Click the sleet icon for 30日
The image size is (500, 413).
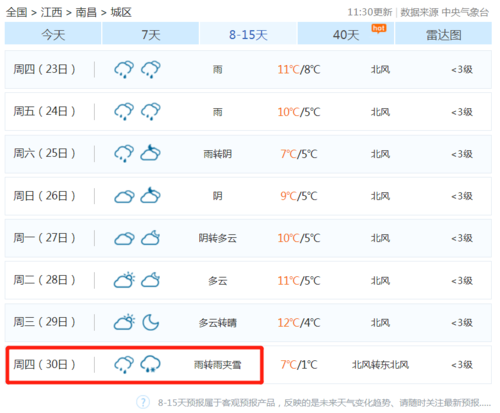[x=150, y=364]
